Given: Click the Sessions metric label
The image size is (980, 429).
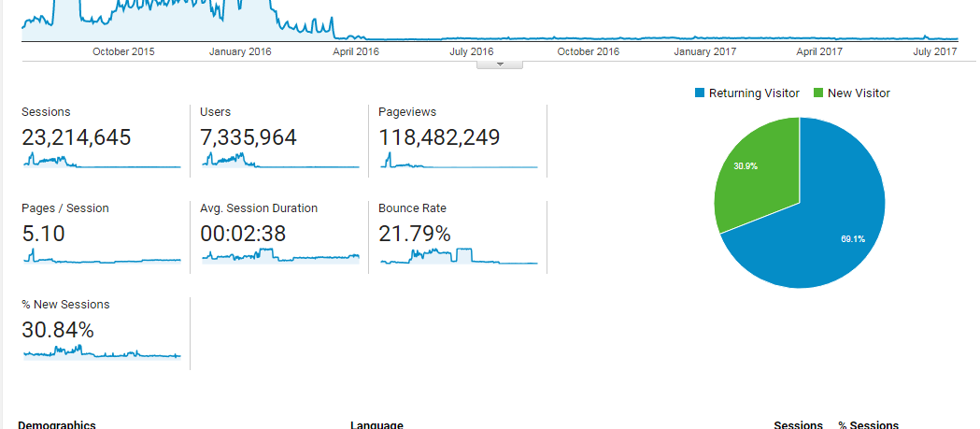Looking at the screenshot, I should pos(46,112).
